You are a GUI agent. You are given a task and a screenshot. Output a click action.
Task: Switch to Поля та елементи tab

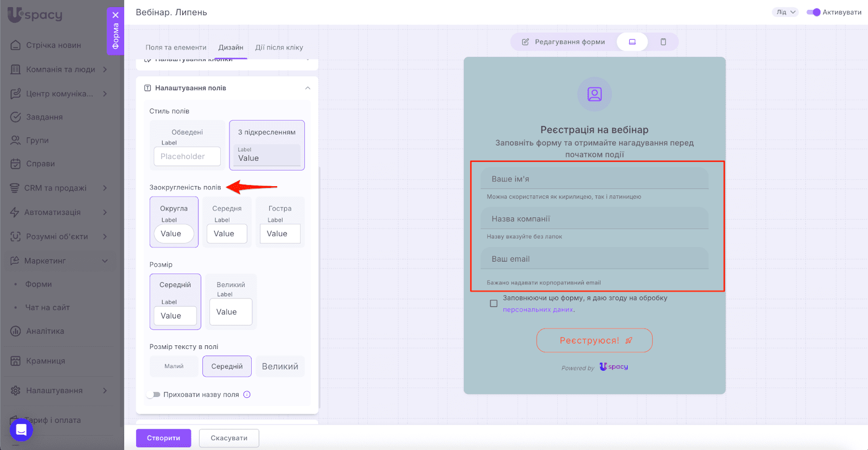tap(176, 48)
